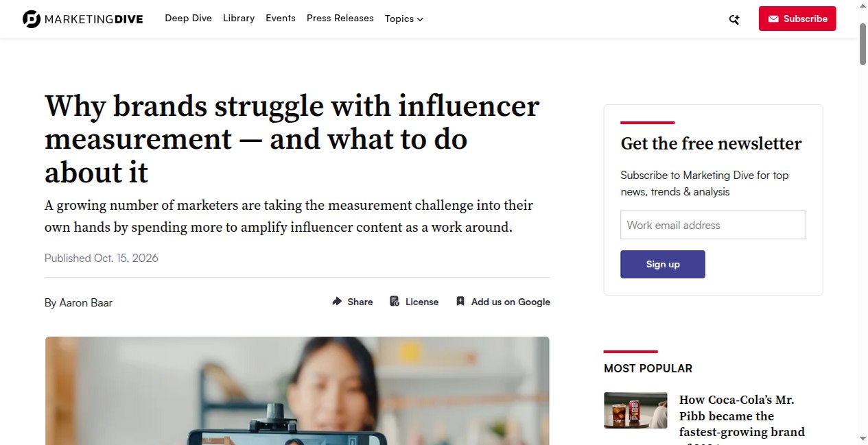This screenshot has width=868, height=445.
Task: Open the search icon in header
Action: (734, 19)
